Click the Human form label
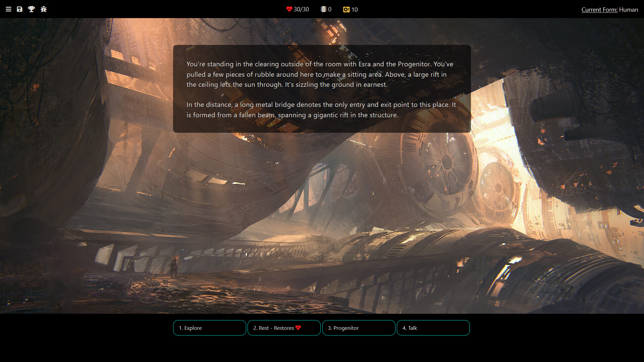644x362 pixels. [629, 10]
